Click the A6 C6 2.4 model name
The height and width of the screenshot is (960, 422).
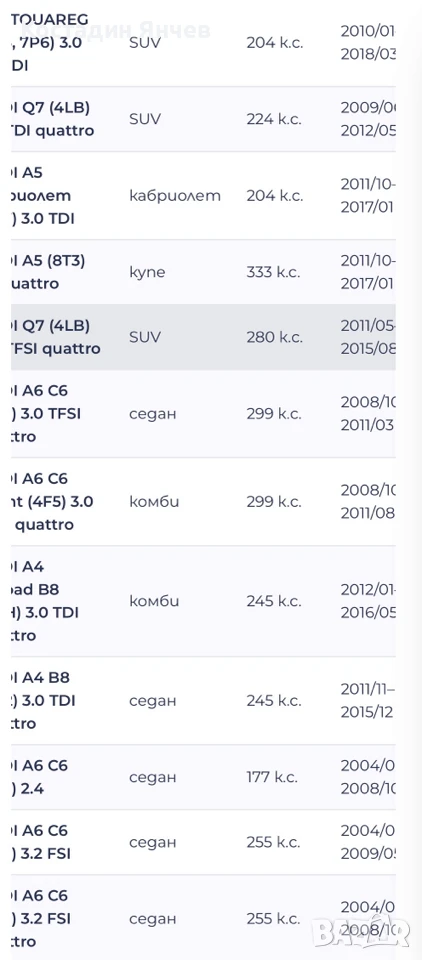40,778
